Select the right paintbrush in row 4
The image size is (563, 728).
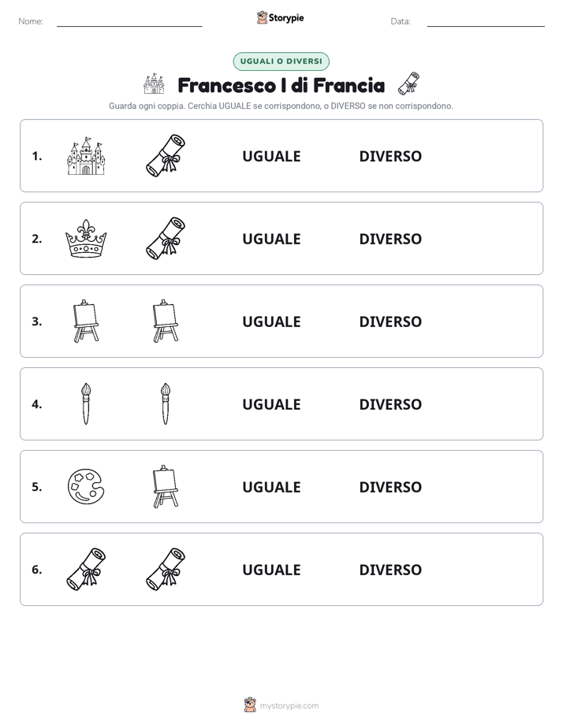point(166,404)
